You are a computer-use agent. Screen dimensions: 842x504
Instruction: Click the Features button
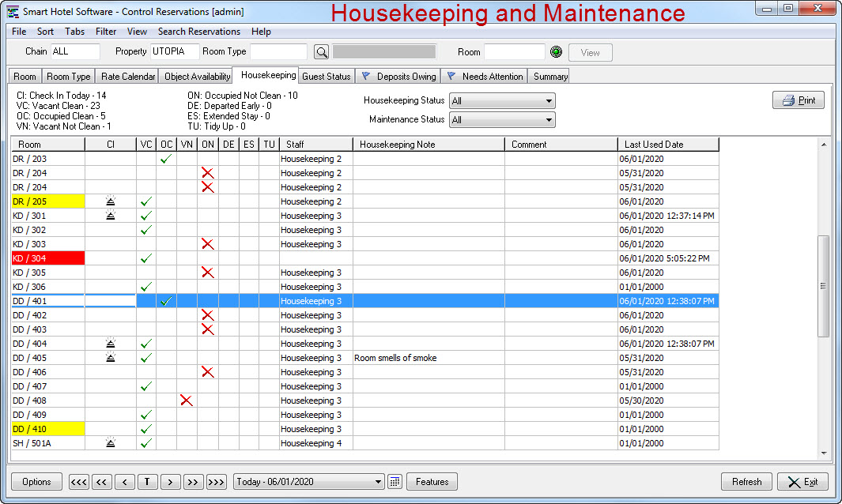(x=432, y=481)
